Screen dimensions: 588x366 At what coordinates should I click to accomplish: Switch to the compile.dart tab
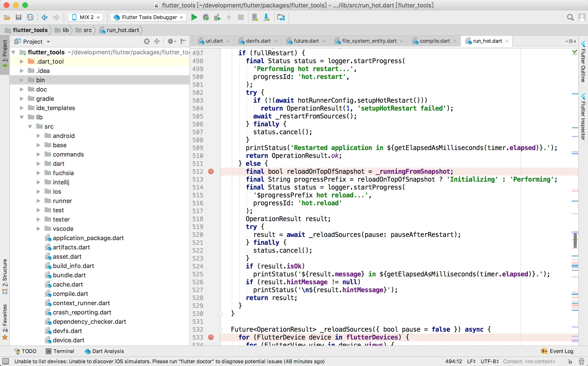434,41
